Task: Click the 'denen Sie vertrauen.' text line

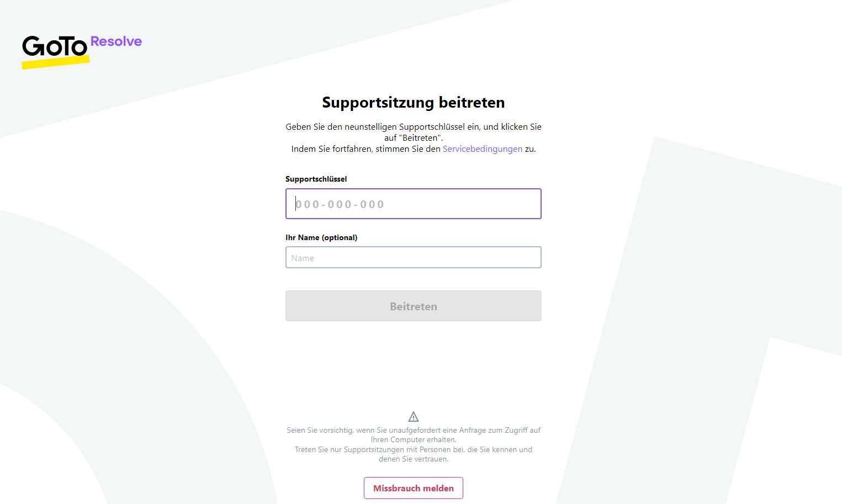Action: (x=414, y=459)
